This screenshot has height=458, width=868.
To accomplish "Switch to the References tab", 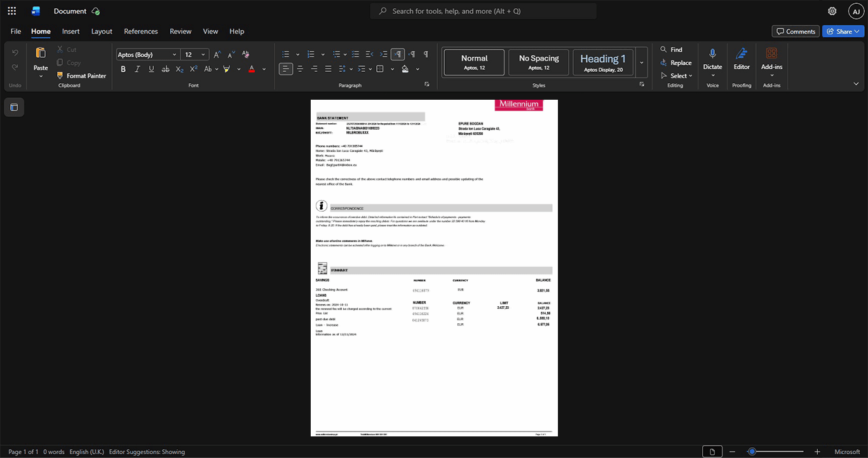I will (141, 31).
